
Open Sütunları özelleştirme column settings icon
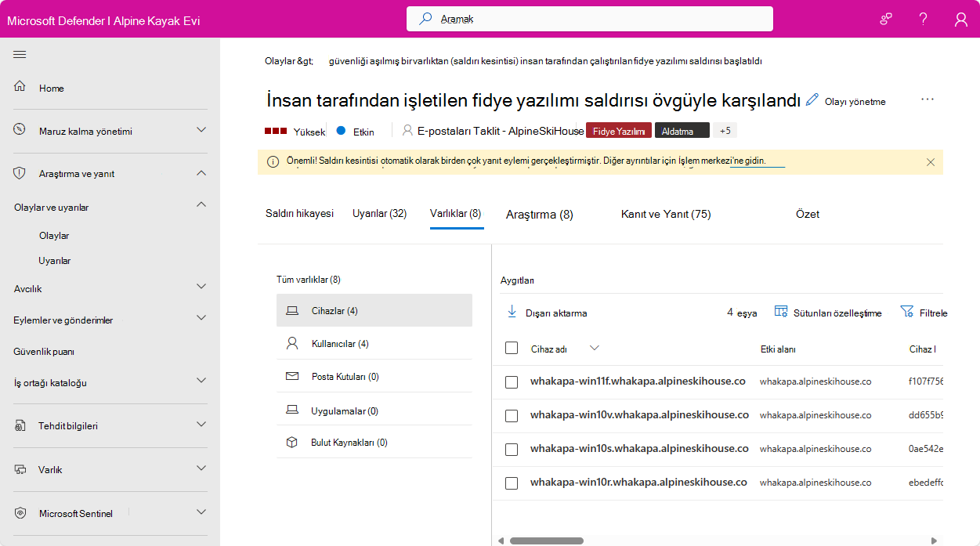781,312
